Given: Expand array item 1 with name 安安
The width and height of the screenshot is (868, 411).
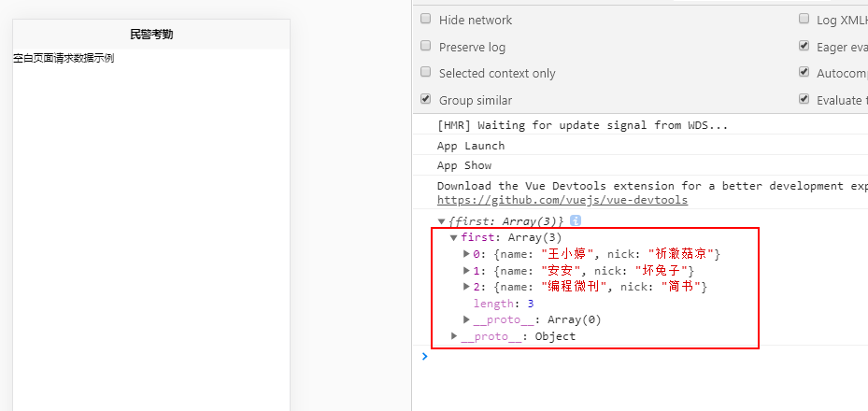Looking at the screenshot, I should click(x=466, y=271).
